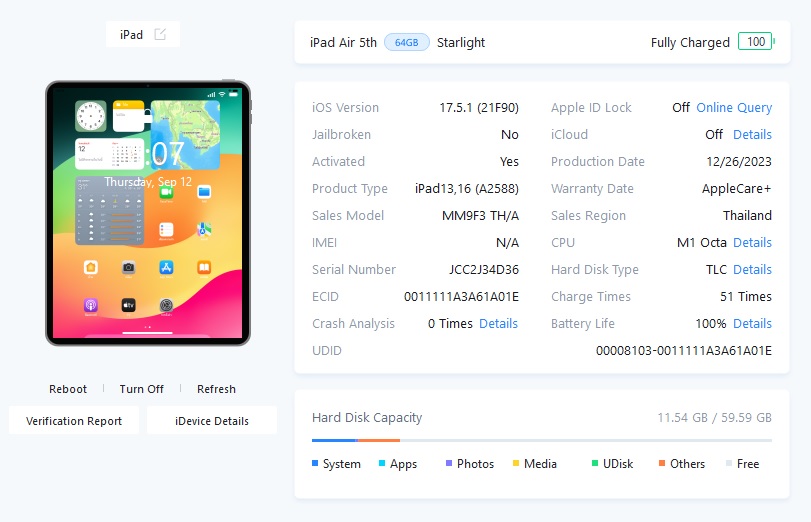
Task: Click the edit device name icon next to iPad
Action: [x=160, y=34]
